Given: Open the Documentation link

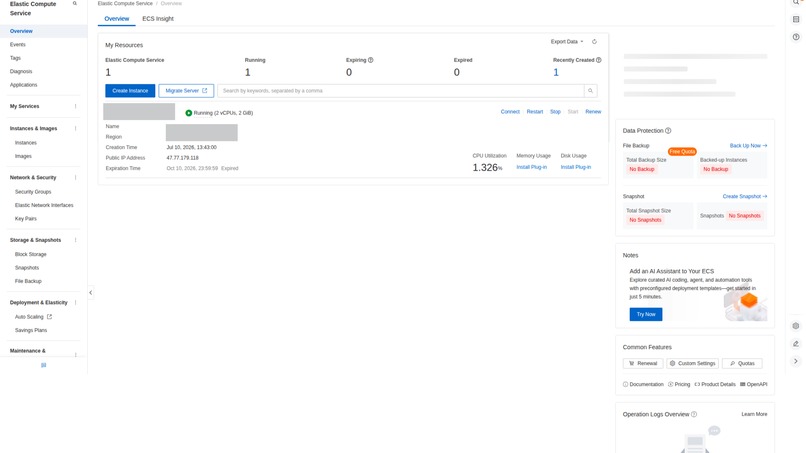Looking at the screenshot, I should [643, 385].
